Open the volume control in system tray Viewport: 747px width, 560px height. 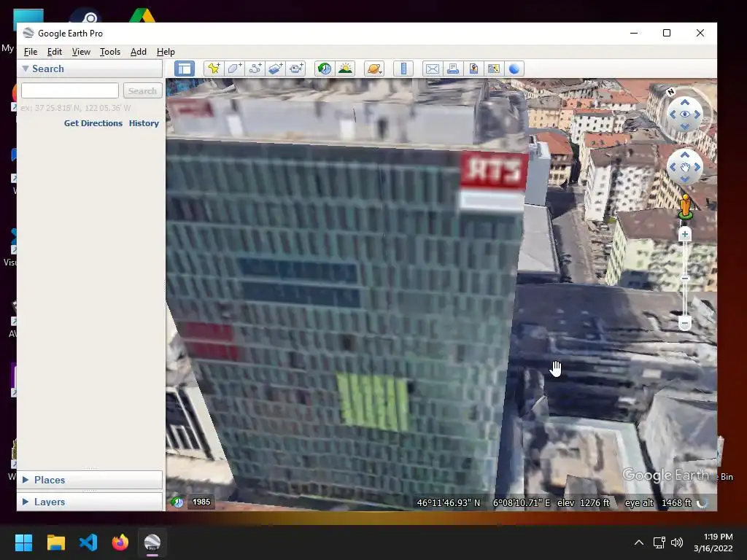coord(676,542)
